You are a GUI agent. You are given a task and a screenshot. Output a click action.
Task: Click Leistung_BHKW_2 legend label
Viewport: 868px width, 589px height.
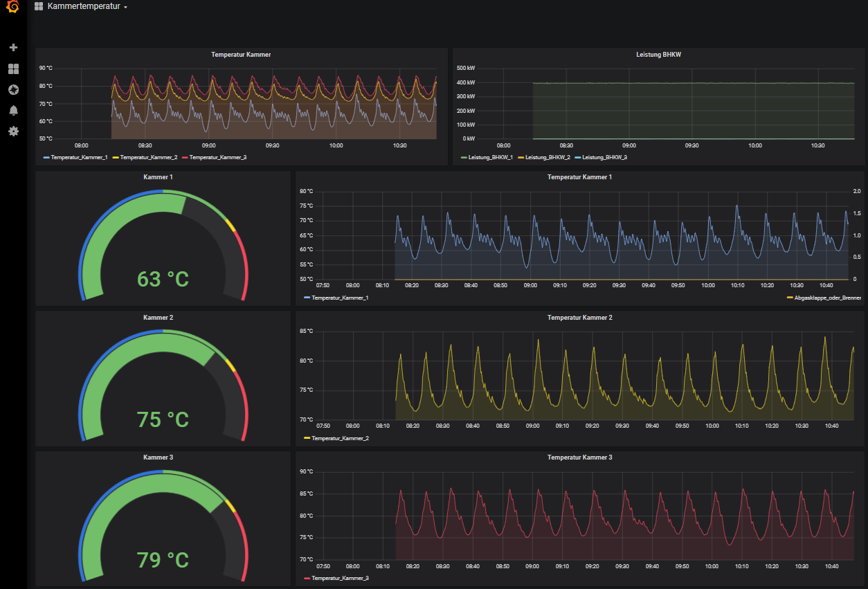click(548, 158)
